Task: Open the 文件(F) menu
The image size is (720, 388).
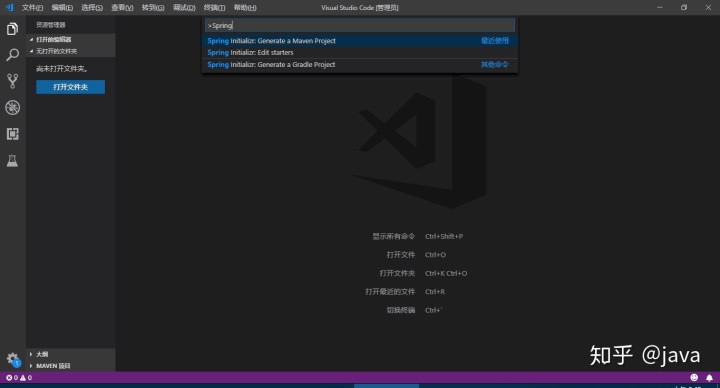Action: (32, 8)
